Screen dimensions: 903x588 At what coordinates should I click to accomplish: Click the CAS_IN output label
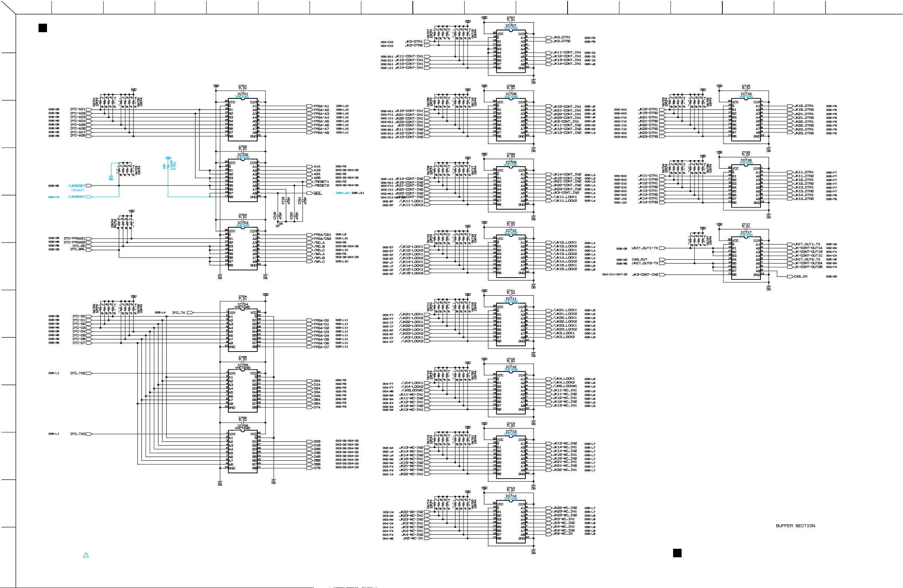tap(801, 276)
